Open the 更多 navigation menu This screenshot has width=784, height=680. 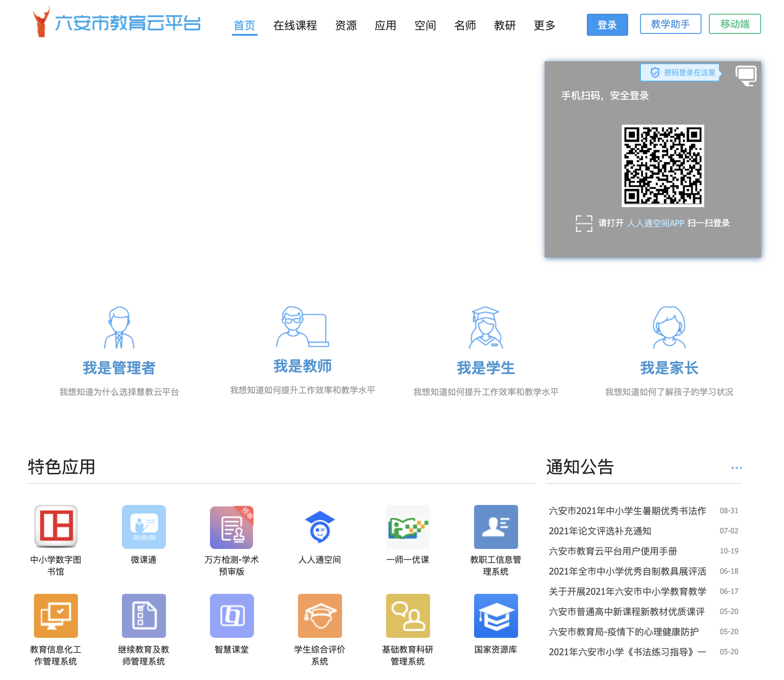pos(544,25)
